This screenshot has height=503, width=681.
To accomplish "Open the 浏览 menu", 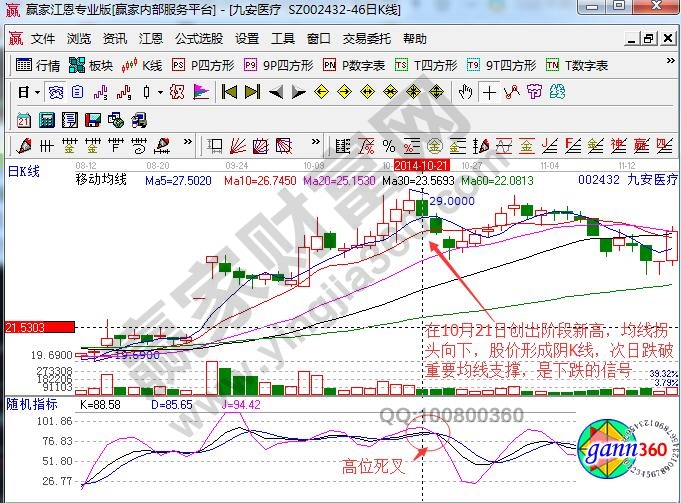I will click(x=79, y=39).
